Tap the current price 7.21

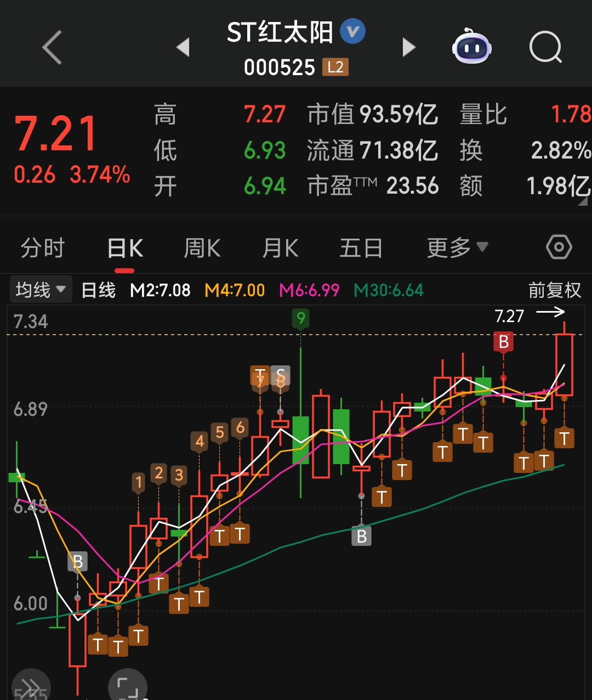pyautogui.click(x=56, y=133)
